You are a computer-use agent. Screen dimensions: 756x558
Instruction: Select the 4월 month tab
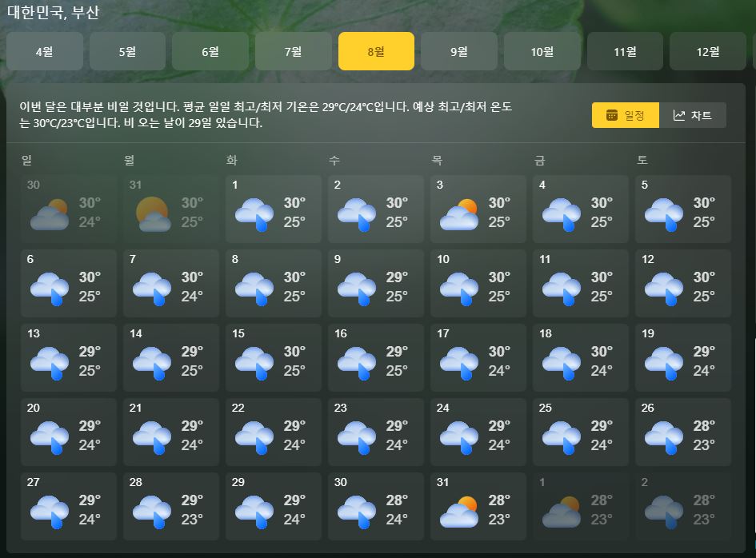point(44,51)
